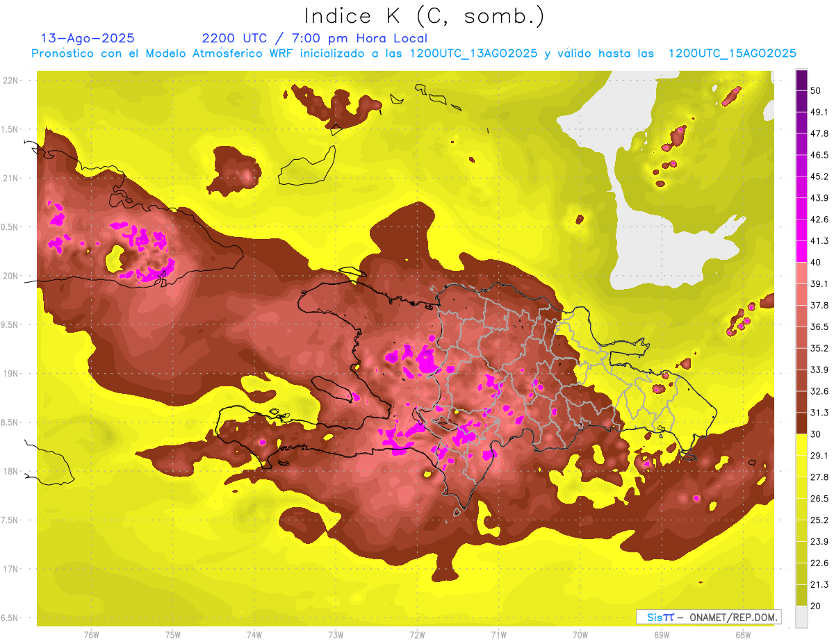The image size is (834, 644).
Task: Click the legend value 30
Action: point(817,434)
